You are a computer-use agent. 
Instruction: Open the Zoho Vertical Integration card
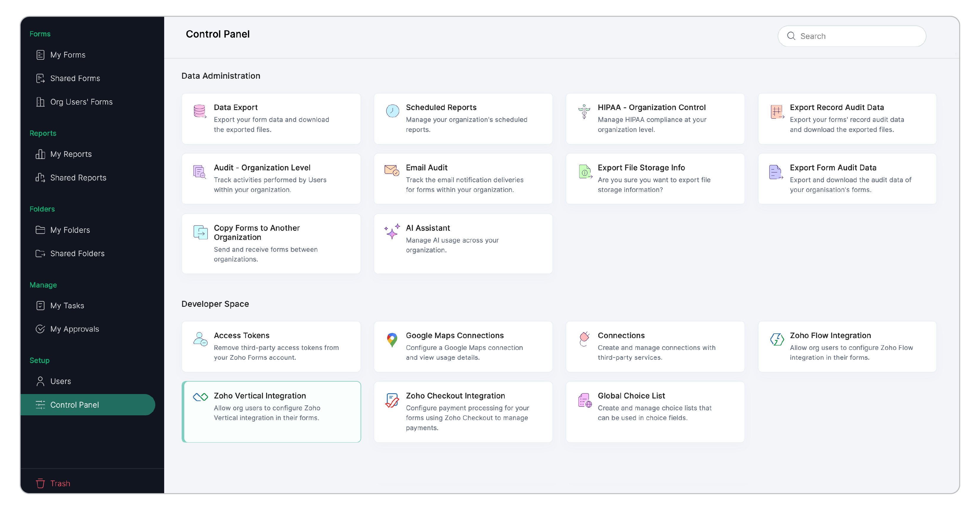pyautogui.click(x=271, y=411)
